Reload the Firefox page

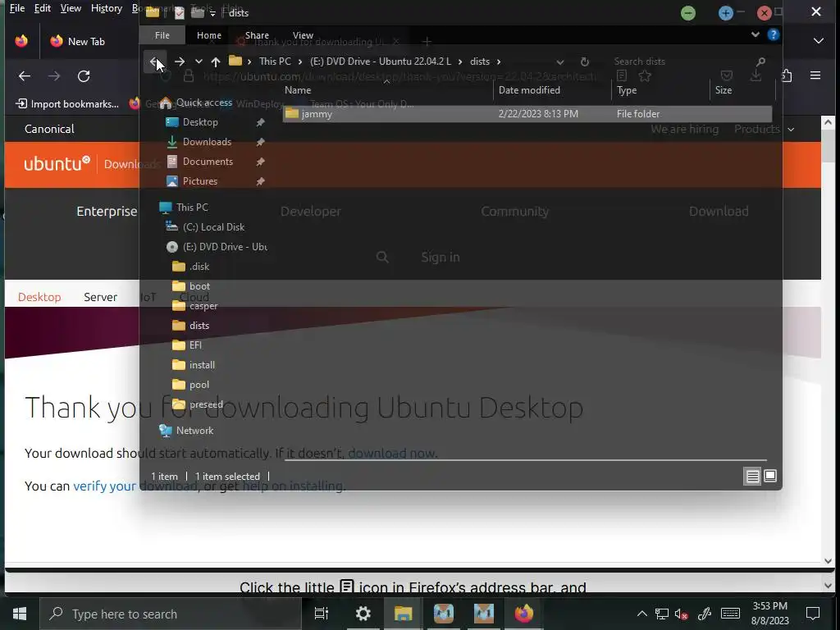click(x=84, y=76)
